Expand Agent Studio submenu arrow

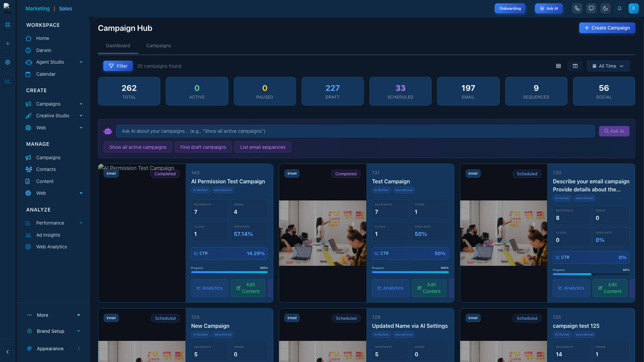point(81,62)
